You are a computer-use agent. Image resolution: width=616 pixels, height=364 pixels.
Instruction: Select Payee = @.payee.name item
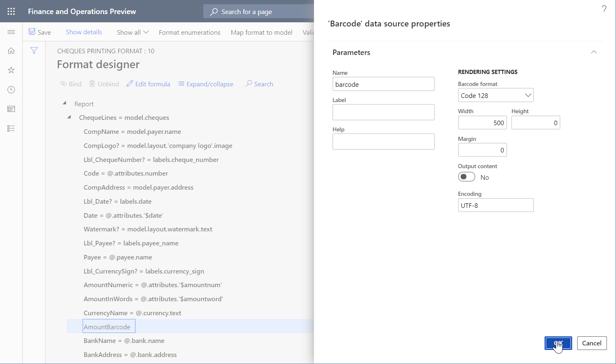coord(118,257)
